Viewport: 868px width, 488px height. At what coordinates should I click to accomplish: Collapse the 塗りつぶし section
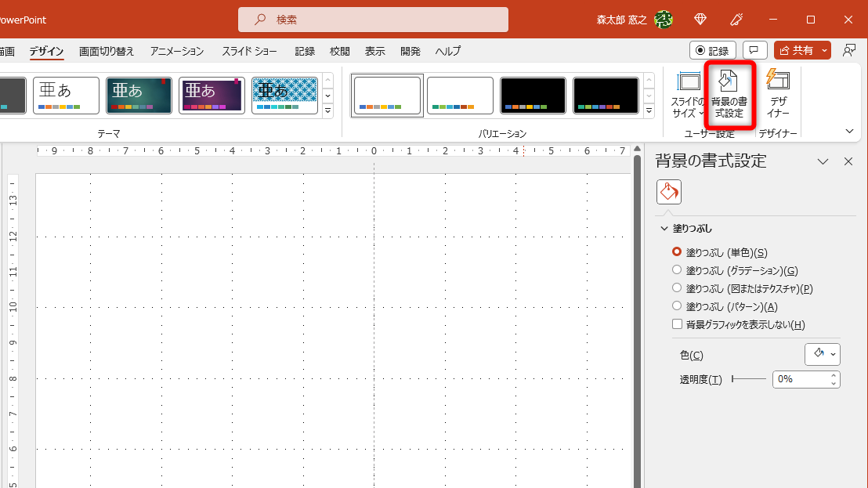point(664,228)
